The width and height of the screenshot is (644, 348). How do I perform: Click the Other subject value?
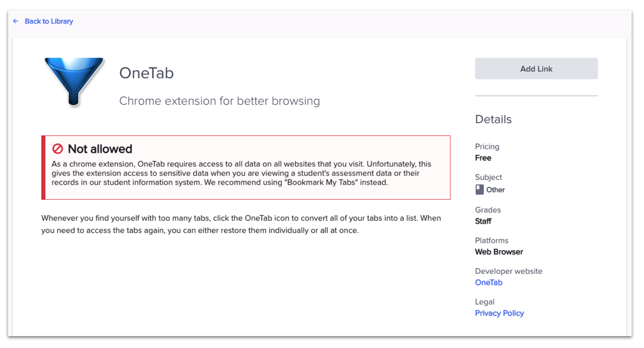coord(495,190)
